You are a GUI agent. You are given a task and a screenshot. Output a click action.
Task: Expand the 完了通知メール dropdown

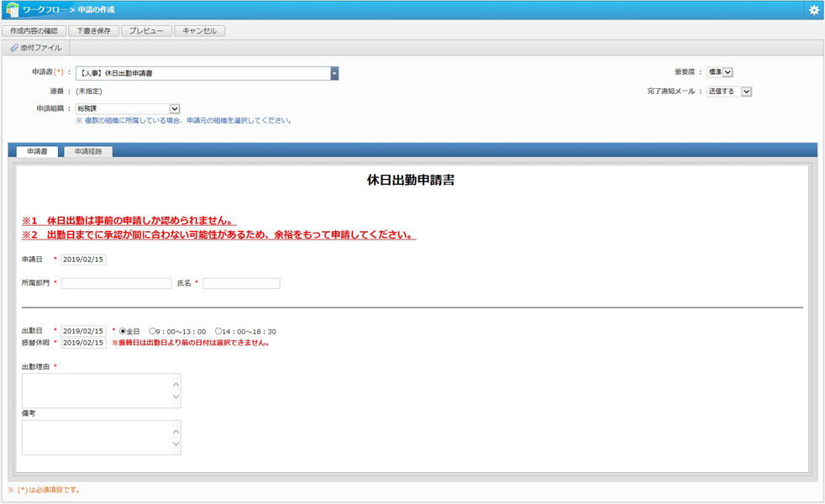[746, 92]
